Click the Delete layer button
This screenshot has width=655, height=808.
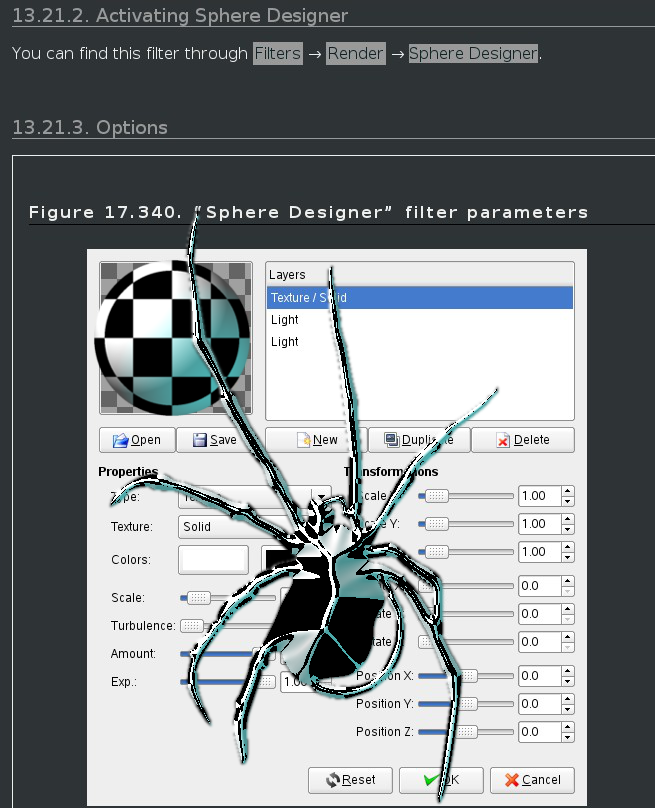(523, 440)
